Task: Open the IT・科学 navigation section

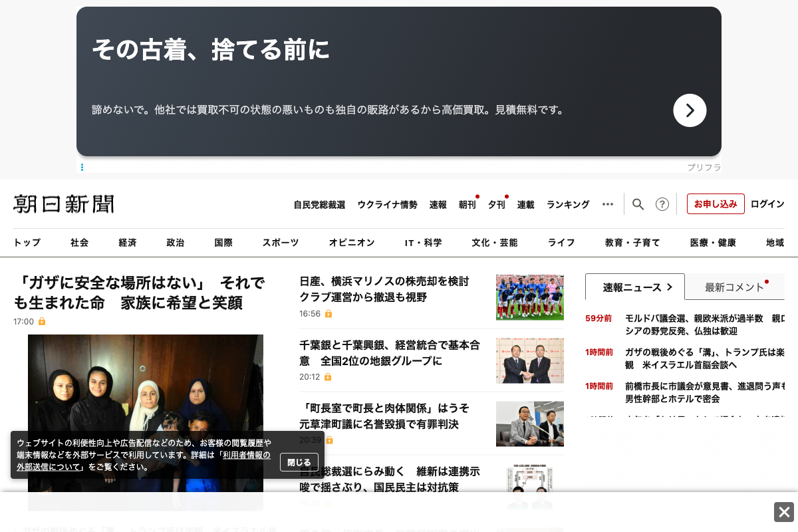Action: (x=423, y=243)
